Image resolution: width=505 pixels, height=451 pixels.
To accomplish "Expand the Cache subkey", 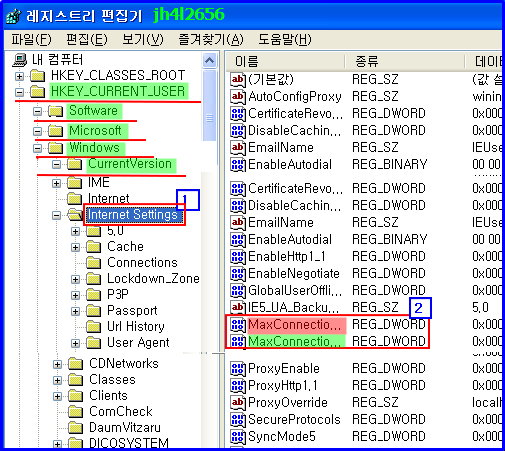I will click(x=76, y=247).
